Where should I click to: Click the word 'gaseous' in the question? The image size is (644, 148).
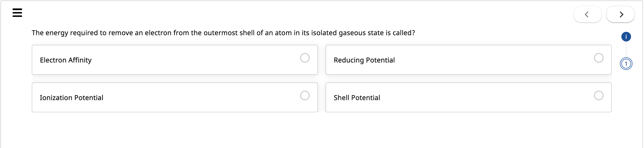tap(352, 33)
